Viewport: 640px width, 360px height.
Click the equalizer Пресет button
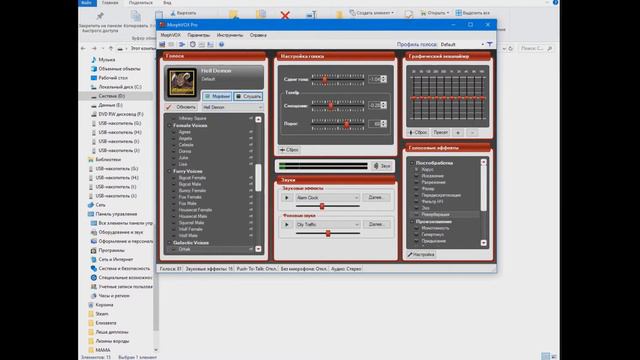click(440, 133)
